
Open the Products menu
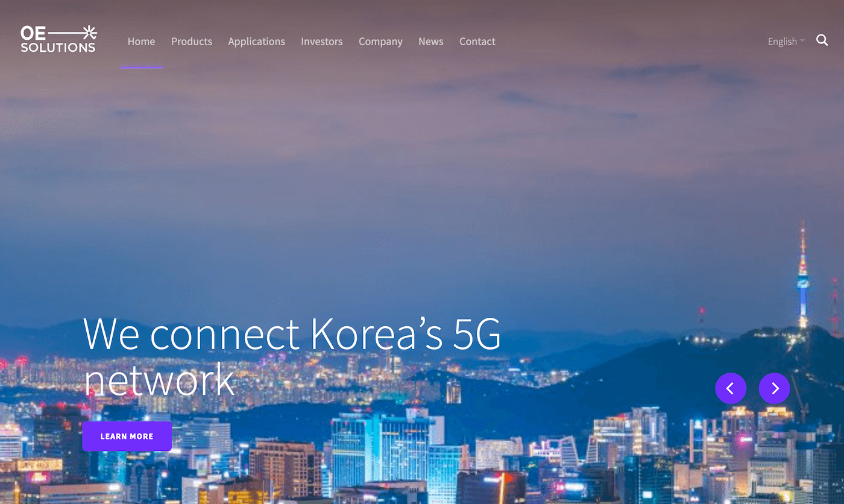(x=192, y=42)
